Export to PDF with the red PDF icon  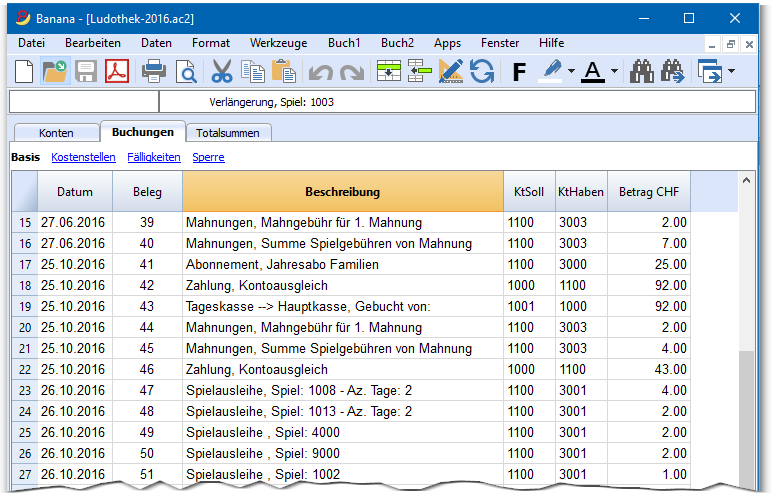[117, 71]
